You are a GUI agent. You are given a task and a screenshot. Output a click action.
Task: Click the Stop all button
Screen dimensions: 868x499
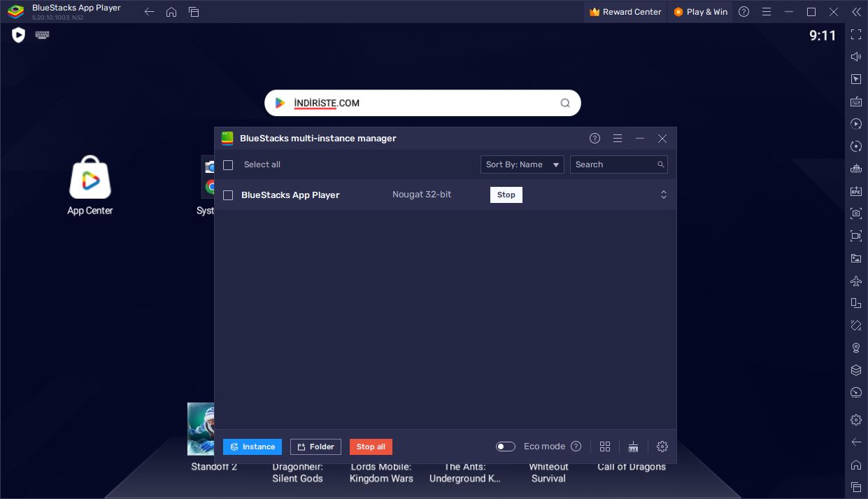point(371,447)
